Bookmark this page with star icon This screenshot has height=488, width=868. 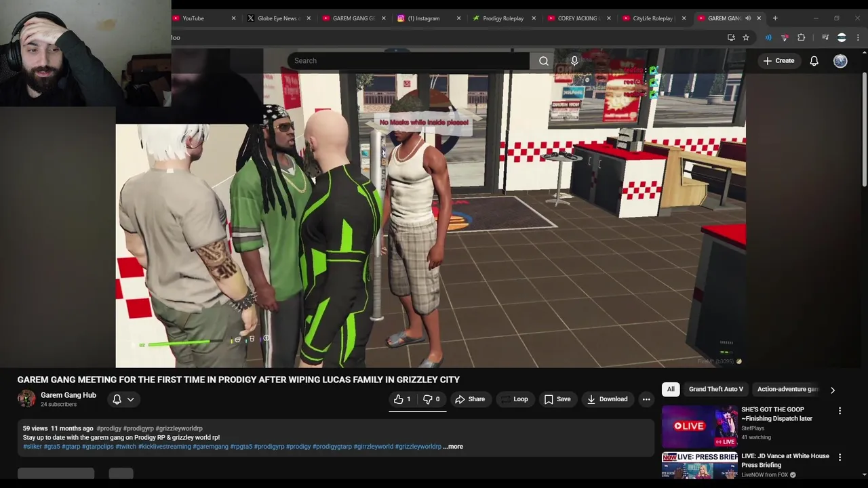[746, 37]
